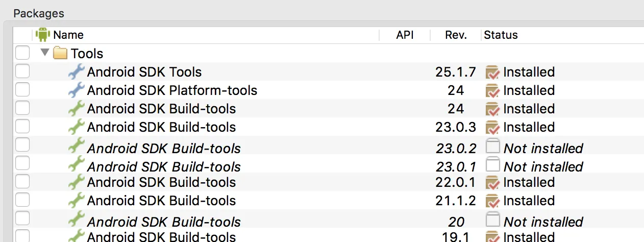The image size is (644, 242).
Task: Click the blue wrench icon for Android SDK Tools
Action: 77,72
